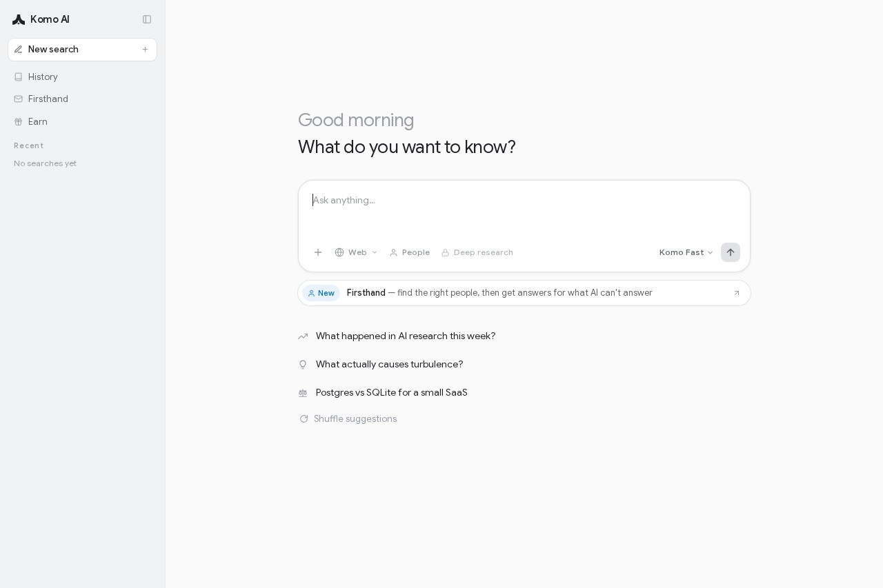
Task: Collapse the sidebar panel icon
Action: click(147, 19)
